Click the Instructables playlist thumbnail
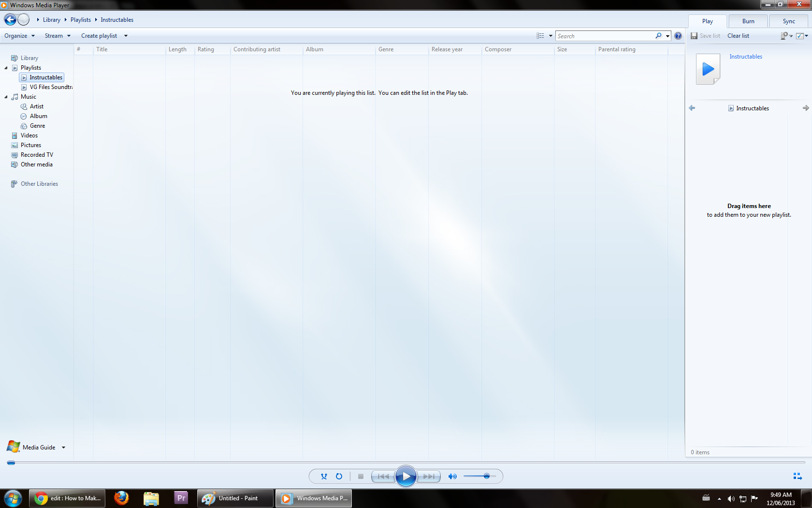 [x=708, y=69]
